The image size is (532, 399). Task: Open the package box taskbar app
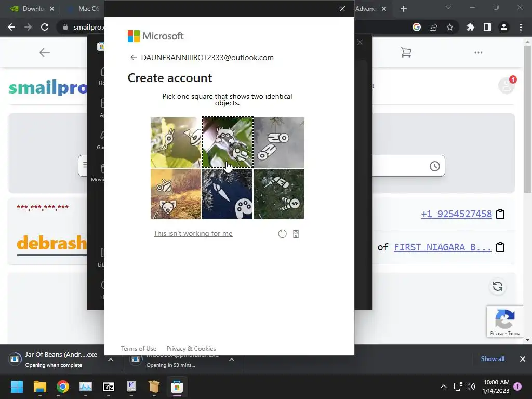154,387
